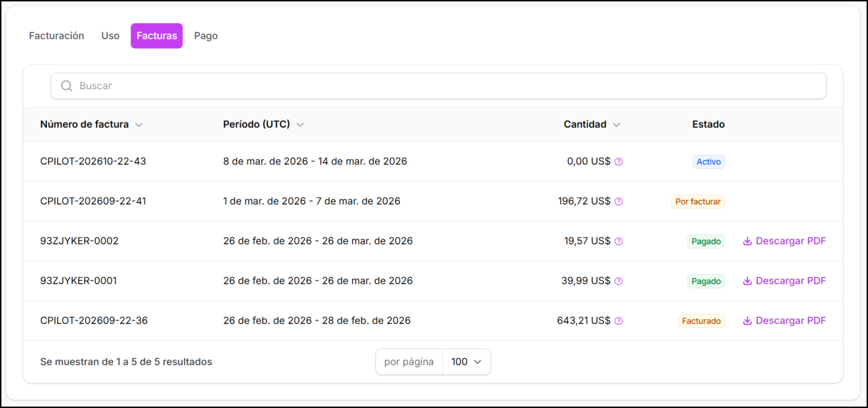This screenshot has width=868, height=408.
Task: Open the Uso tab
Action: (x=110, y=36)
